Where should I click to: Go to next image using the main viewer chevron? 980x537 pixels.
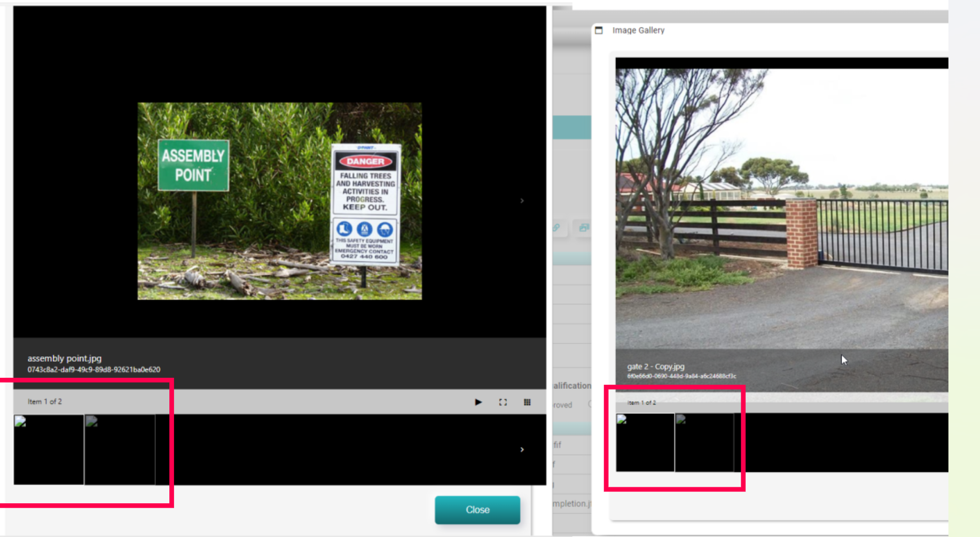pyautogui.click(x=522, y=201)
